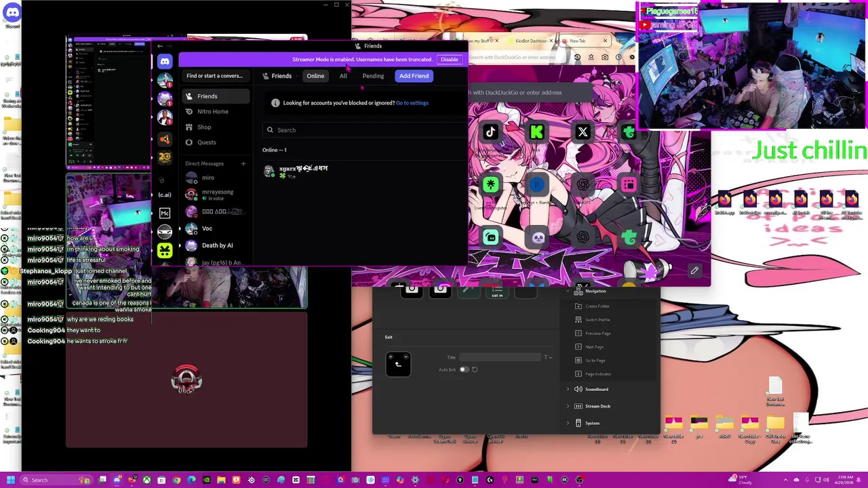This screenshot has width=868, height=488.
Task: Toggle the Auto Exit switch
Action: click(464, 369)
